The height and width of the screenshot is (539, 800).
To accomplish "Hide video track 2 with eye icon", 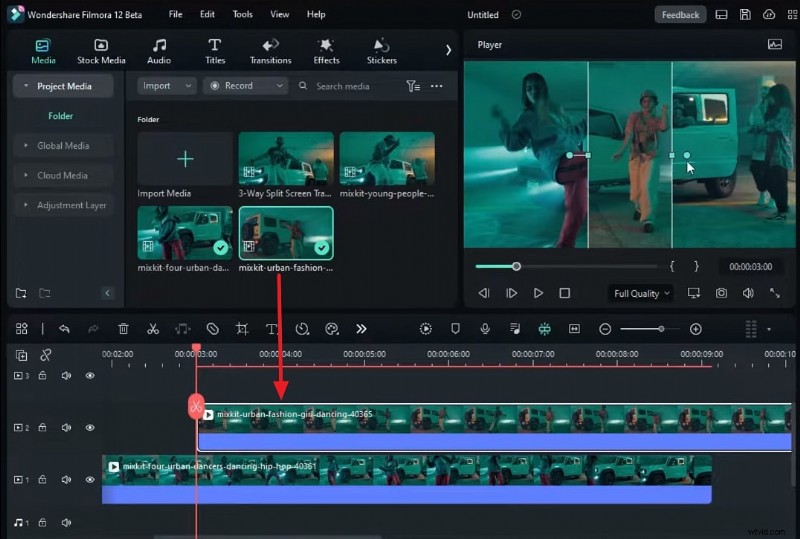I will [x=90, y=428].
